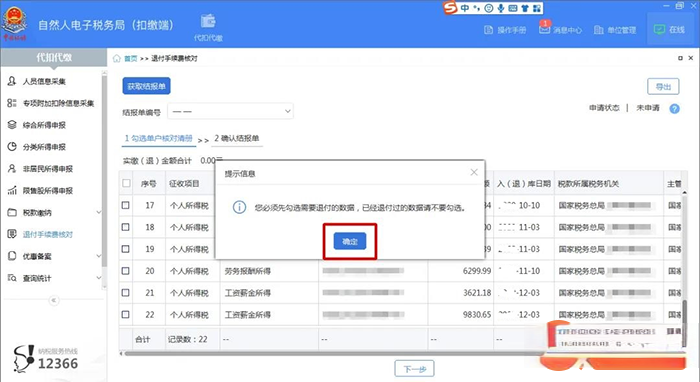Close the 提示信息 dialog with X

tap(474, 172)
